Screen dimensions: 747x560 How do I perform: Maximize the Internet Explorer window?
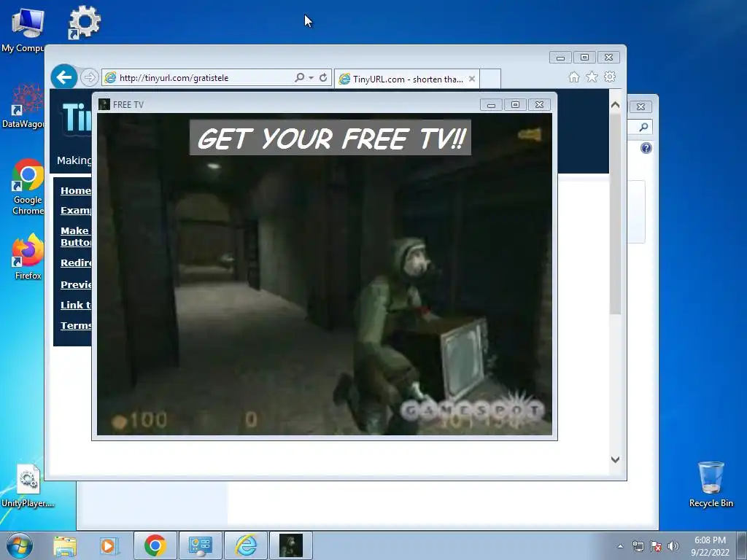584,58
